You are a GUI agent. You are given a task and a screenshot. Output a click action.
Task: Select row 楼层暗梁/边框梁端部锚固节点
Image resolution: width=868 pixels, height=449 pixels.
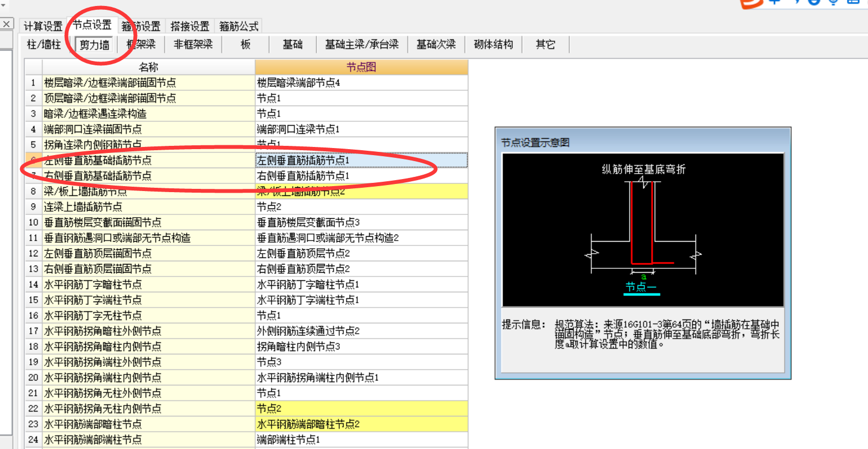[x=148, y=83]
